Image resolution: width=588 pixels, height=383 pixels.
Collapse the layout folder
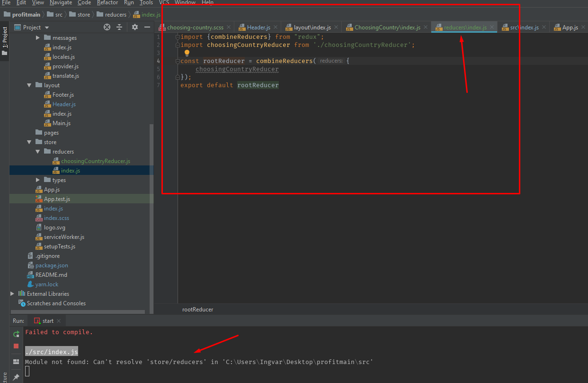coord(29,85)
